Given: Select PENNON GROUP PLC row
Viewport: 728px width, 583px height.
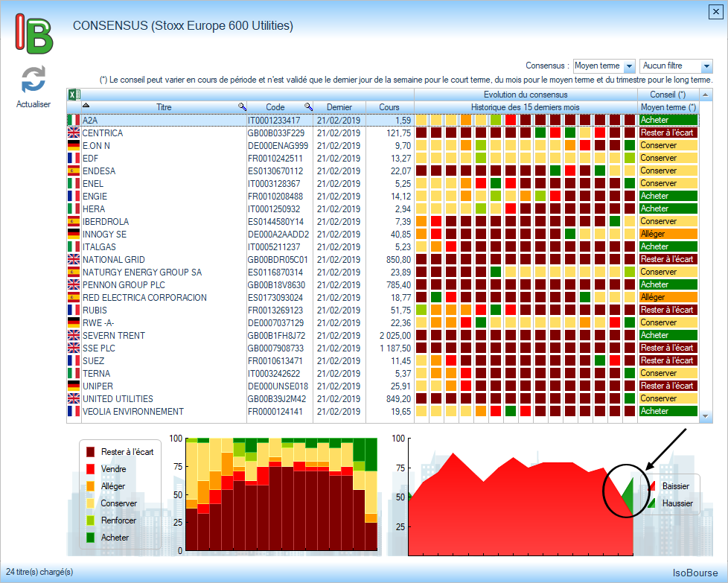Looking at the screenshot, I should (383, 284).
